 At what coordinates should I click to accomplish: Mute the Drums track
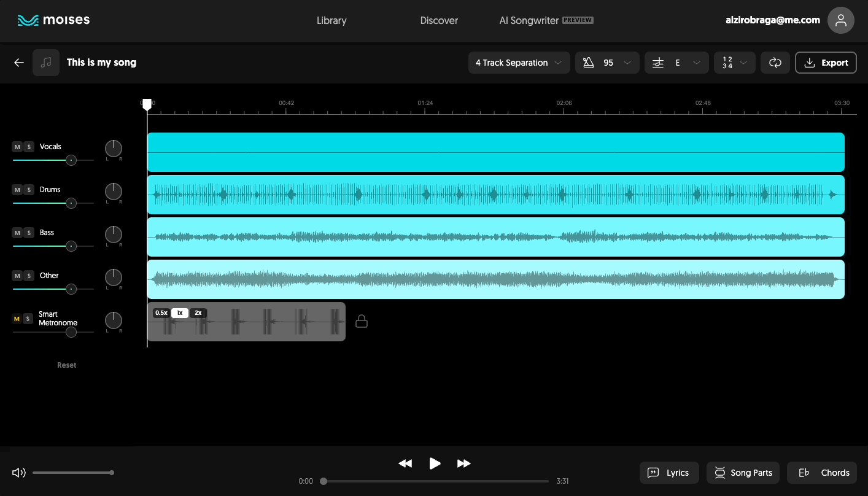point(17,190)
